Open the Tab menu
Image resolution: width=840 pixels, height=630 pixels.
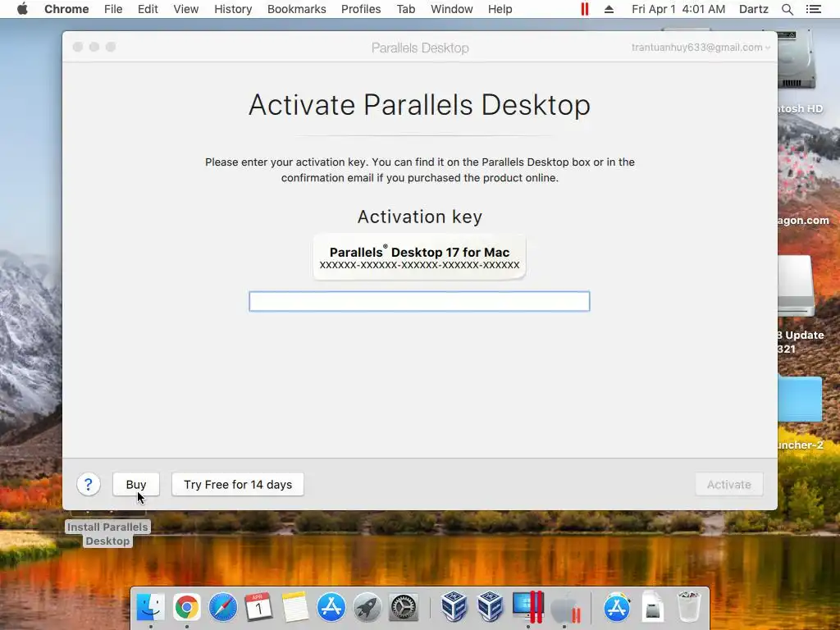(405, 9)
